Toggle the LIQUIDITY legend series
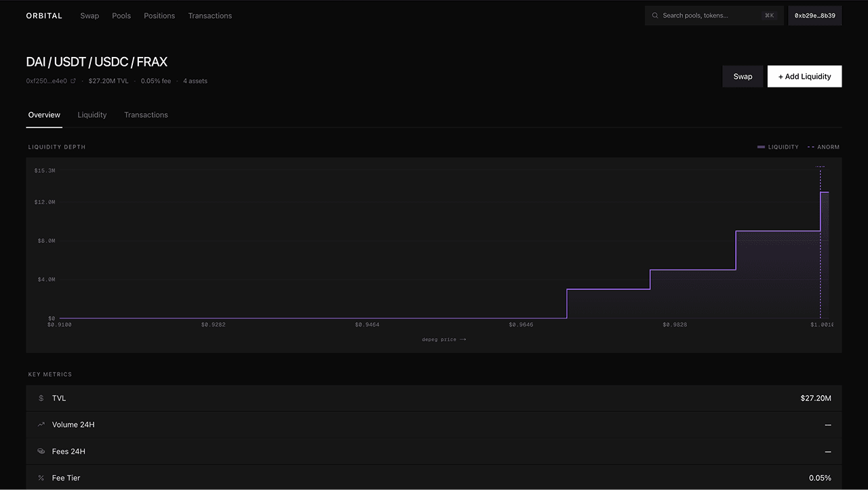 tap(778, 147)
